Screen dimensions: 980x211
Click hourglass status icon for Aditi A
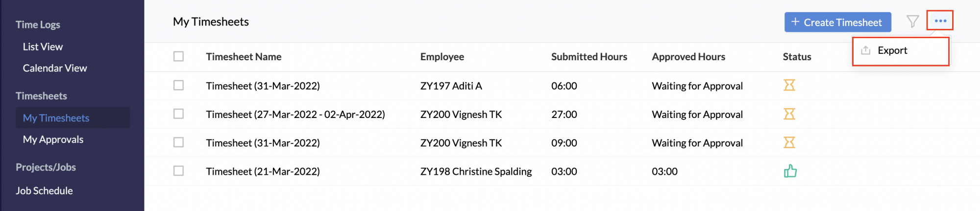coord(789,86)
